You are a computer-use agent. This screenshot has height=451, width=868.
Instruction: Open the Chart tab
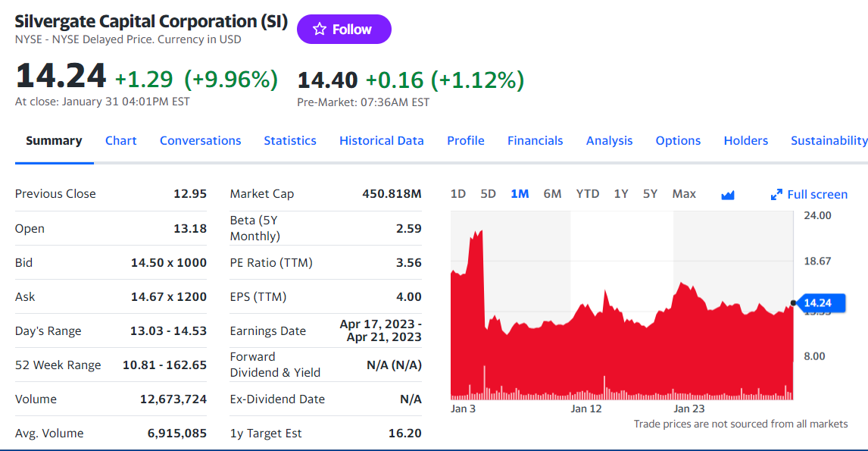tap(120, 141)
